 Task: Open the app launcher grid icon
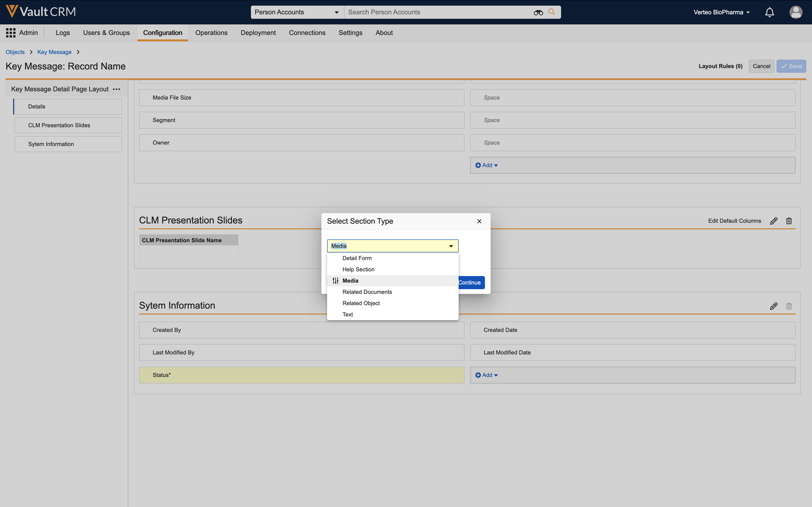pyautogui.click(x=11, y=33)
